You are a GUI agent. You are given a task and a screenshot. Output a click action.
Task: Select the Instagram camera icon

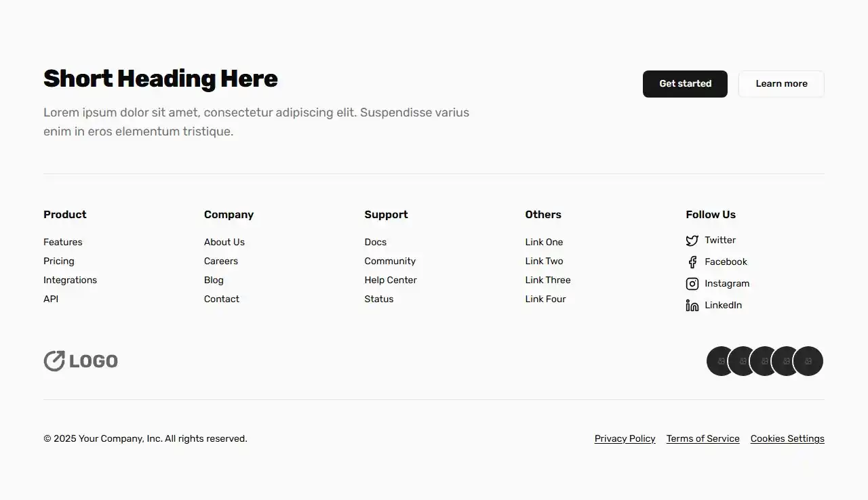692,283
